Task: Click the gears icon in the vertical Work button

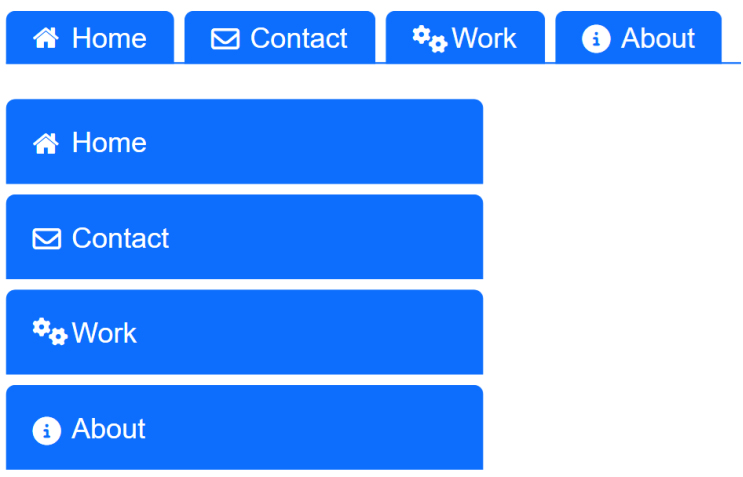Action: pyautogui.click(x=49, y=332)
